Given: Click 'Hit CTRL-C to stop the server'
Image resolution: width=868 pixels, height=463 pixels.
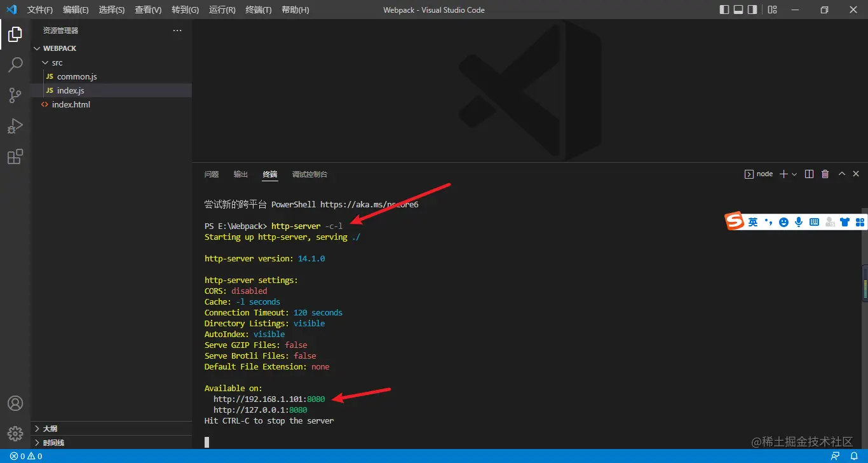Looking at the screenshot, I should click(x=269, y=421).
